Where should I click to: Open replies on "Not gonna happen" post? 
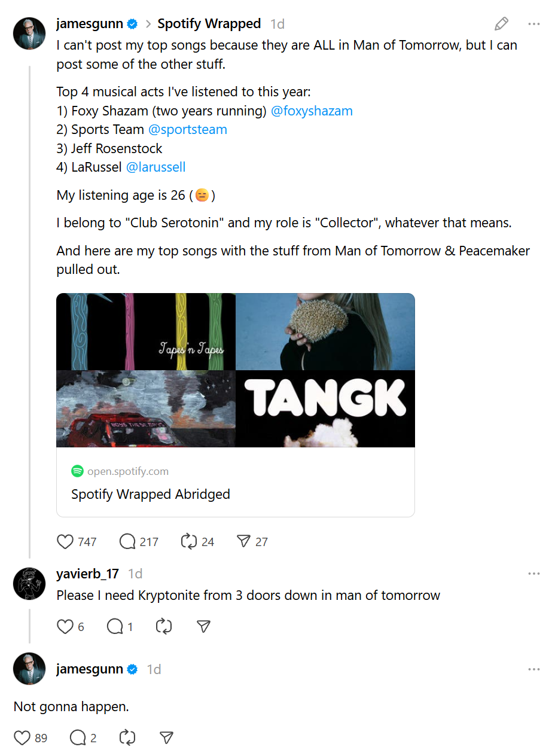(x=78, y=737)
